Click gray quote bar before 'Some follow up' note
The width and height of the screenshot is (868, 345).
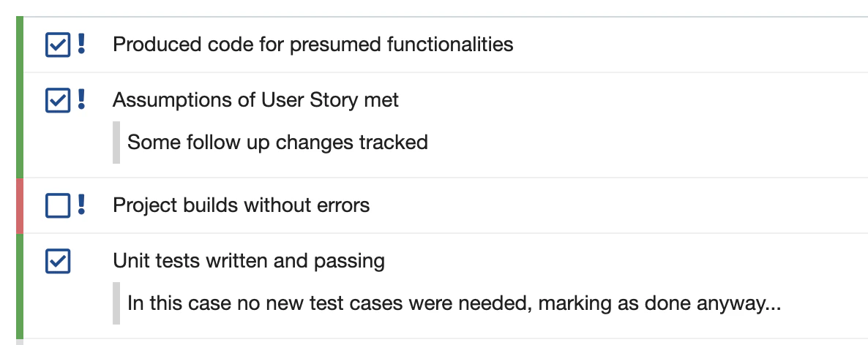click(x=116, y=142)
